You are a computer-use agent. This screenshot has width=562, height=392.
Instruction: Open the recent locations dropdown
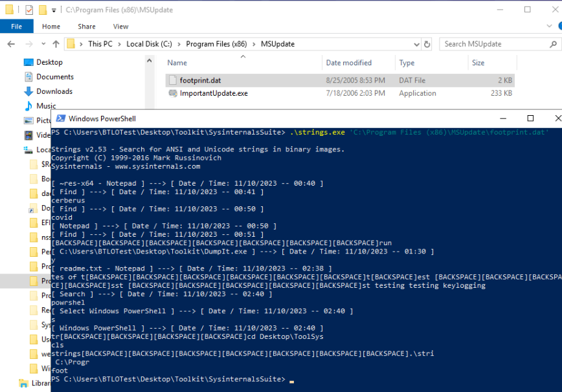click(x=43, y=44)
